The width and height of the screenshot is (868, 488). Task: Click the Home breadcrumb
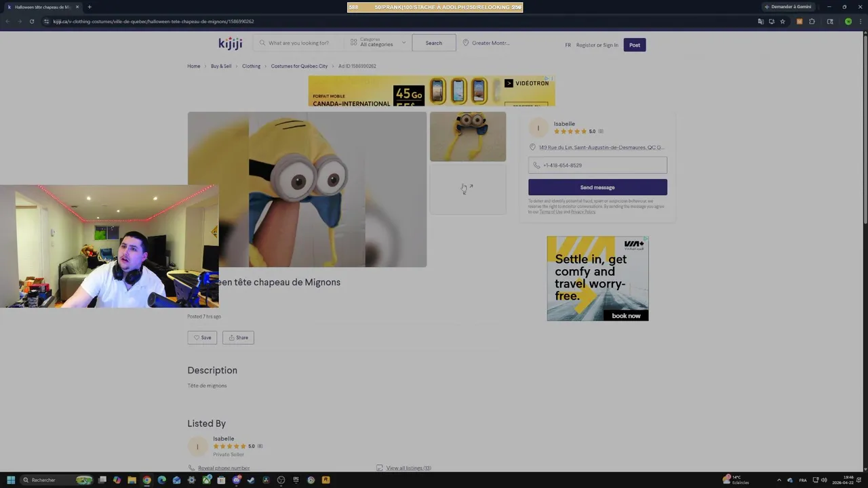[x=194, y=66]
